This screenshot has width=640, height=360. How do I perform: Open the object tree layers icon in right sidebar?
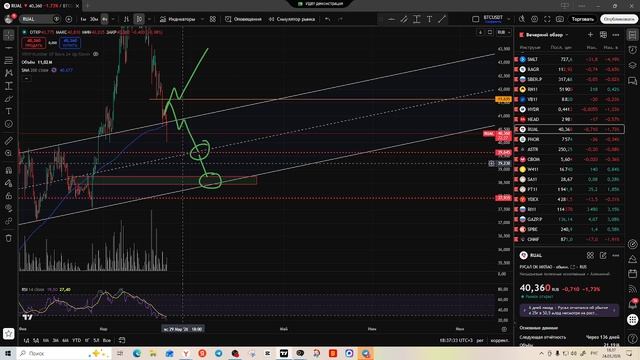[x=632, y=65]
